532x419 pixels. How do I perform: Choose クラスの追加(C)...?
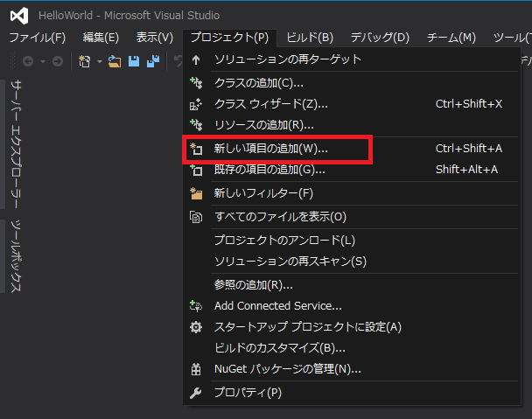(x=352, y=83)
